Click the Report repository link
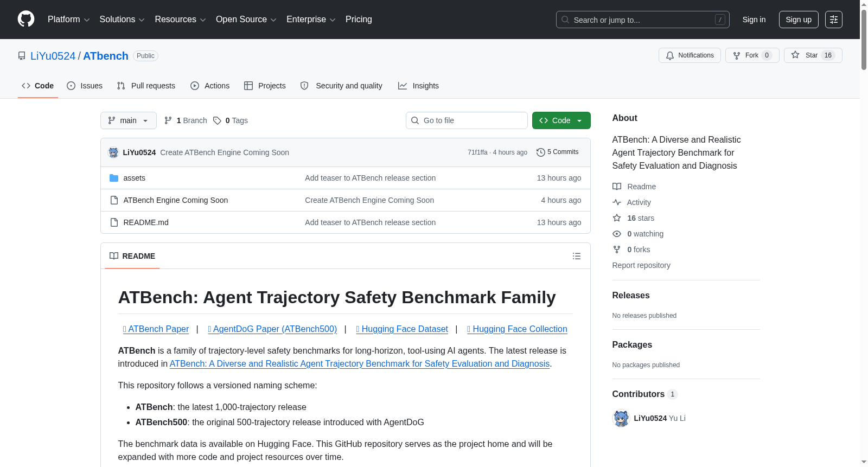Screen dimensions: 868x467 [641, 265]
